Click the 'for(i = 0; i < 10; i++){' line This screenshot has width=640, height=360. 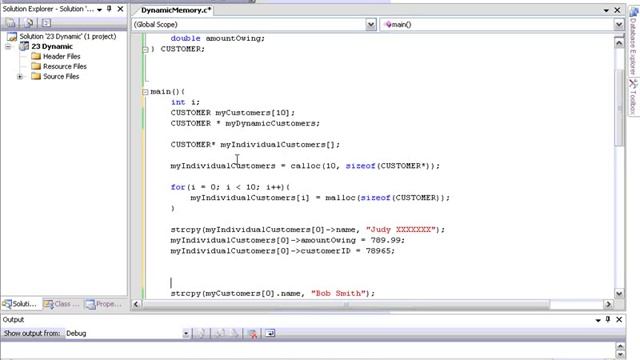[x=230, y=187]
